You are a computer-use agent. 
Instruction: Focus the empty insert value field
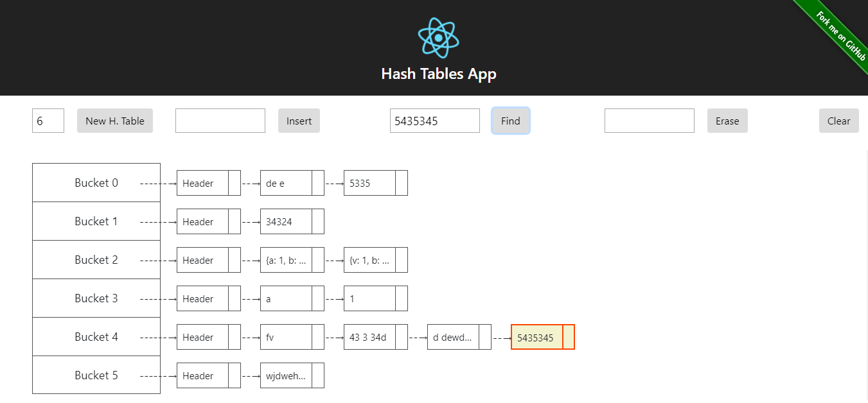220,121
